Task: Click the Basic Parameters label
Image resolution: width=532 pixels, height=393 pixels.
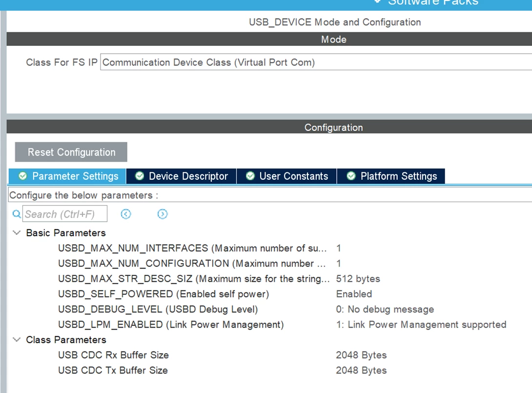Action: (x=66, y=233)
